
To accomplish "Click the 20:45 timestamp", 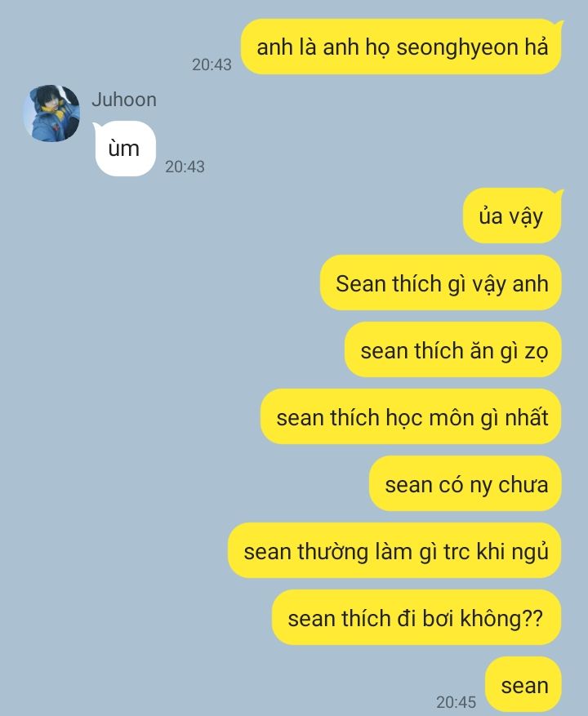I will (456, 702).
